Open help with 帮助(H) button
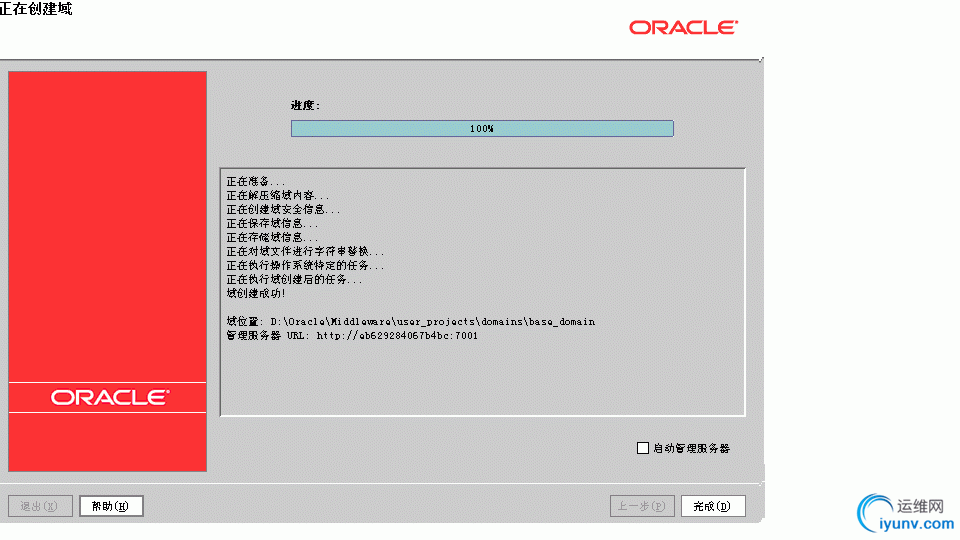 pos(111,506)
